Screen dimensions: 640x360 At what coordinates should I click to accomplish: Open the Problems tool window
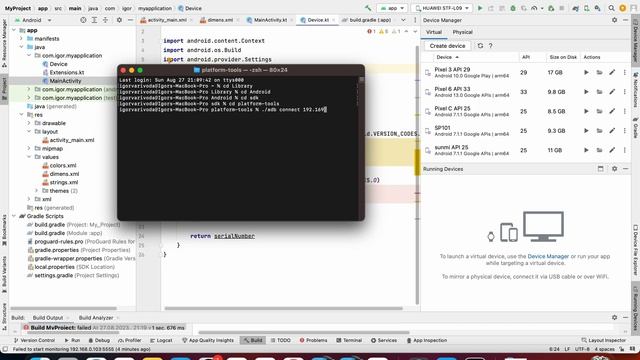coord(313,340)
